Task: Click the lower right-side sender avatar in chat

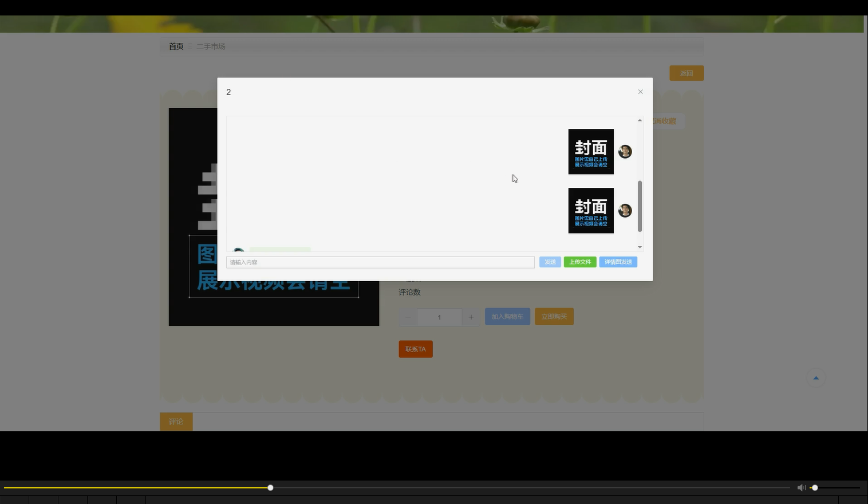Action: click(625, 210)
